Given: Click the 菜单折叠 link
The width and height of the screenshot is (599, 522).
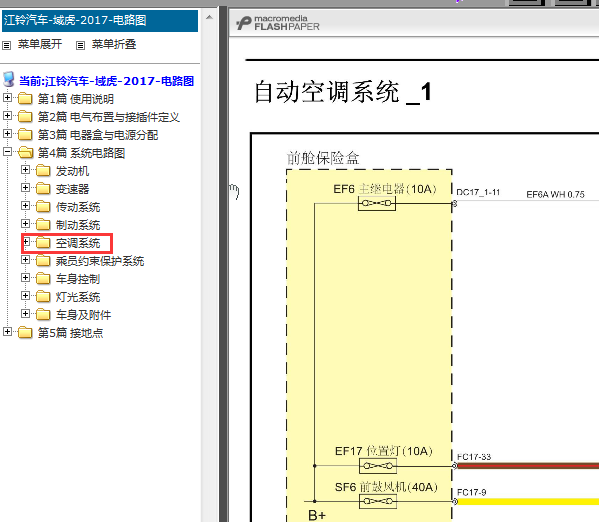Looking at the screenshot, I should click(114, 44).
